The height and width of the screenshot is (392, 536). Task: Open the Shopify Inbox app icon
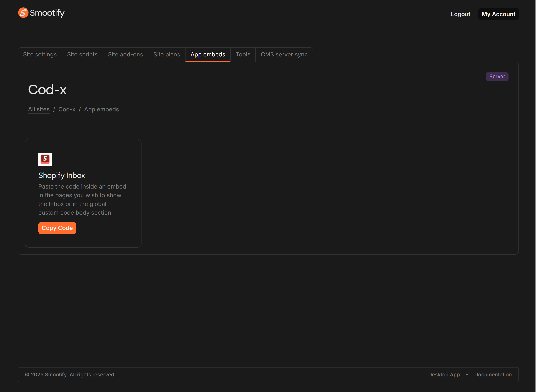point(45,159)
